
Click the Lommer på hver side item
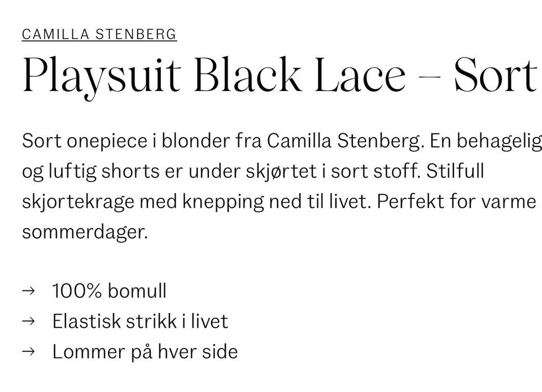[145, 352]
